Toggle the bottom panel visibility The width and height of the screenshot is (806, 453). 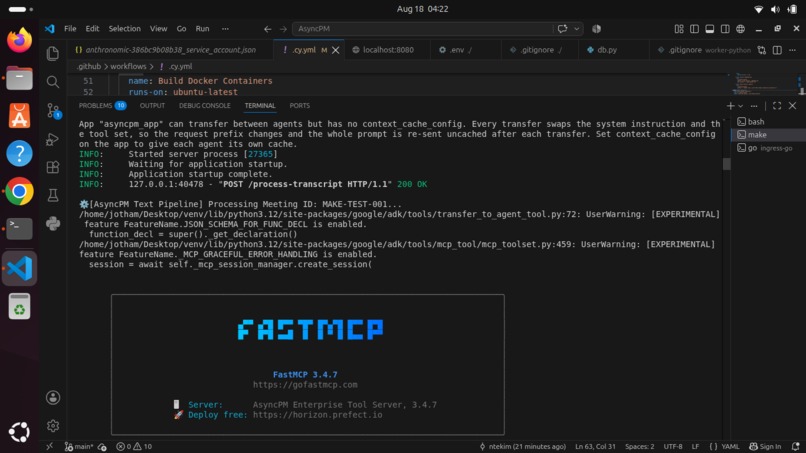coord(710,29)
